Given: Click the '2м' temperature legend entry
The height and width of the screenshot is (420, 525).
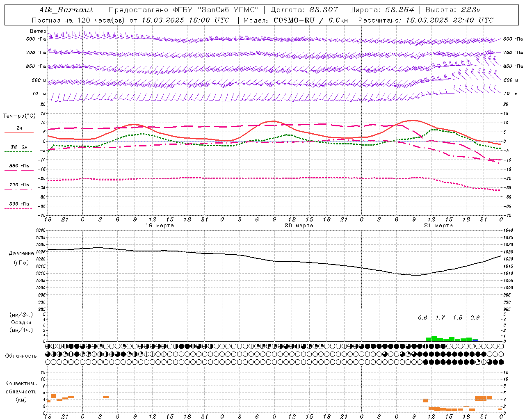Looking at the screenshot, I should (19, 128).
